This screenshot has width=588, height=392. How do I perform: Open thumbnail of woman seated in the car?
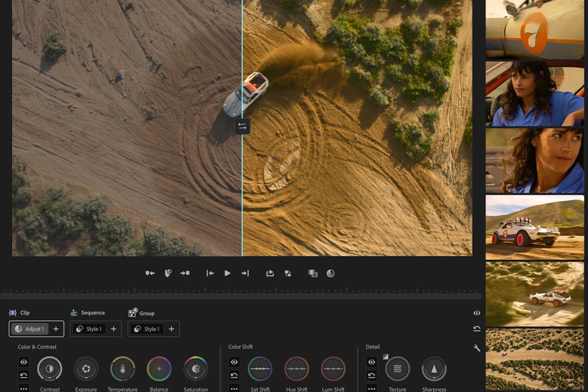[535, 94]
